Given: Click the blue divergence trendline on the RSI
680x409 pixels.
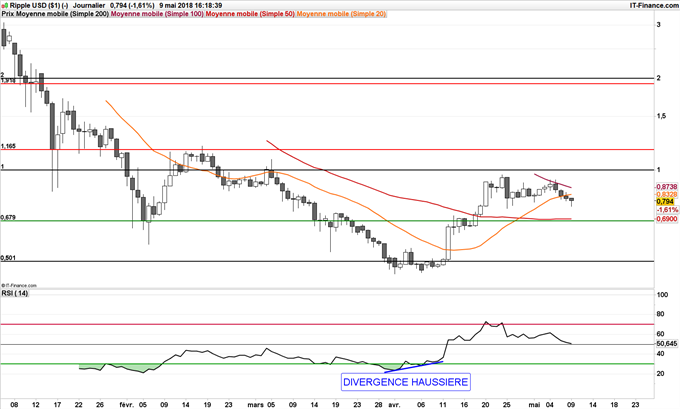Looking at the screenshot, I should point(414,367).
